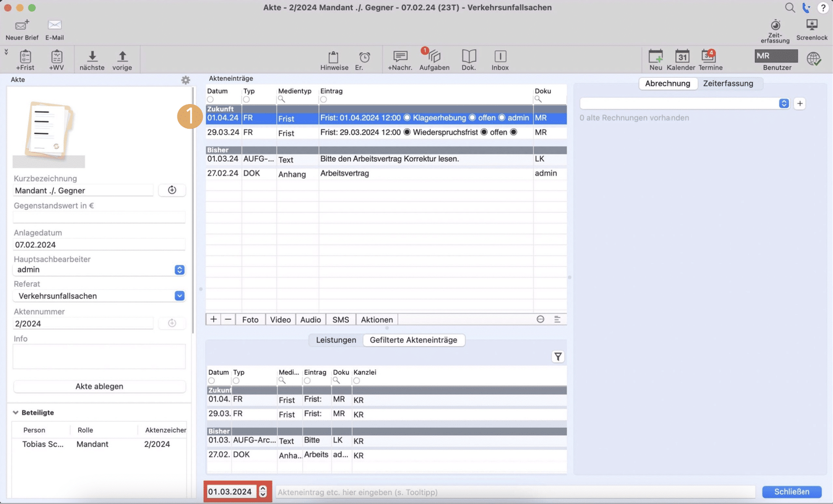
Task: Switch to Gefilterte Akteneinträge tab
Action: tap(413, 340)
